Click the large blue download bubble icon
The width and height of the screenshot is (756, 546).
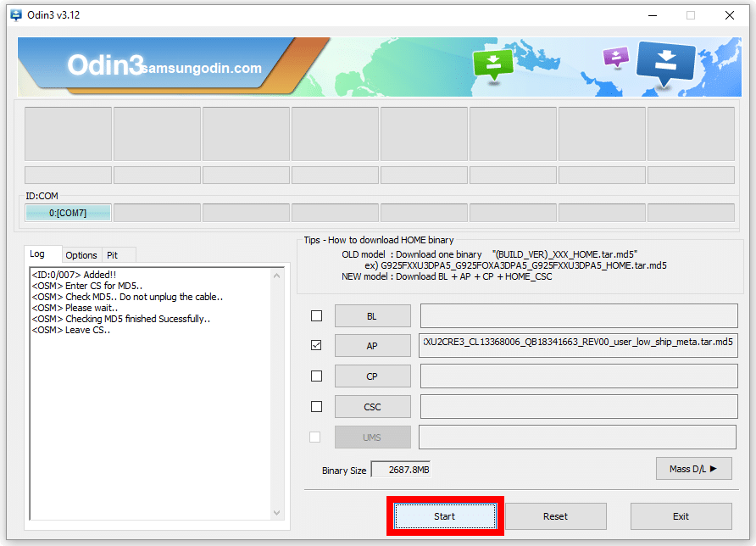point(666,64)
